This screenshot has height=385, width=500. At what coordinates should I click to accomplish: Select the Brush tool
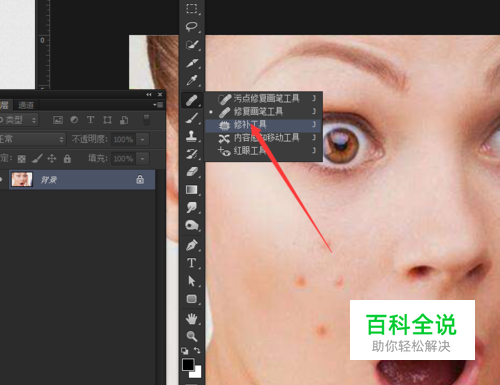(x=192, y=118)
